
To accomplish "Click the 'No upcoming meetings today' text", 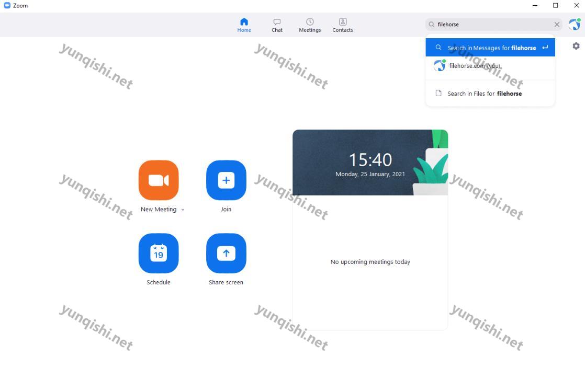I will click(x=370, y=262).
